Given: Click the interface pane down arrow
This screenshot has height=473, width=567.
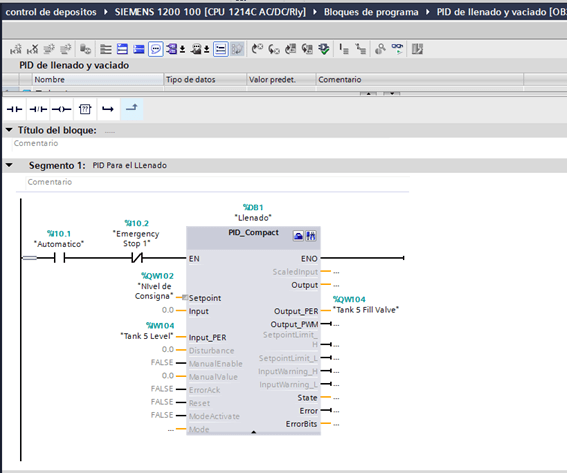Looking at the screenshot, I should coord(392,94).
